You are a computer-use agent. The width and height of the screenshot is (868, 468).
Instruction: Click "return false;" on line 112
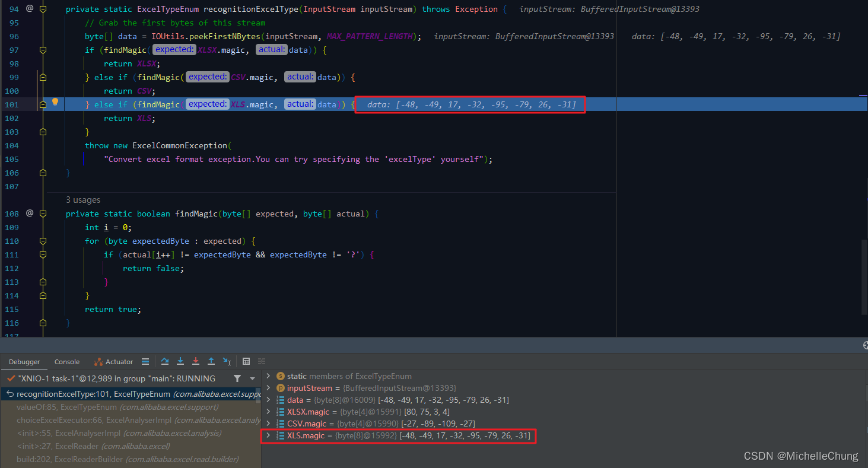pos(154,268)
